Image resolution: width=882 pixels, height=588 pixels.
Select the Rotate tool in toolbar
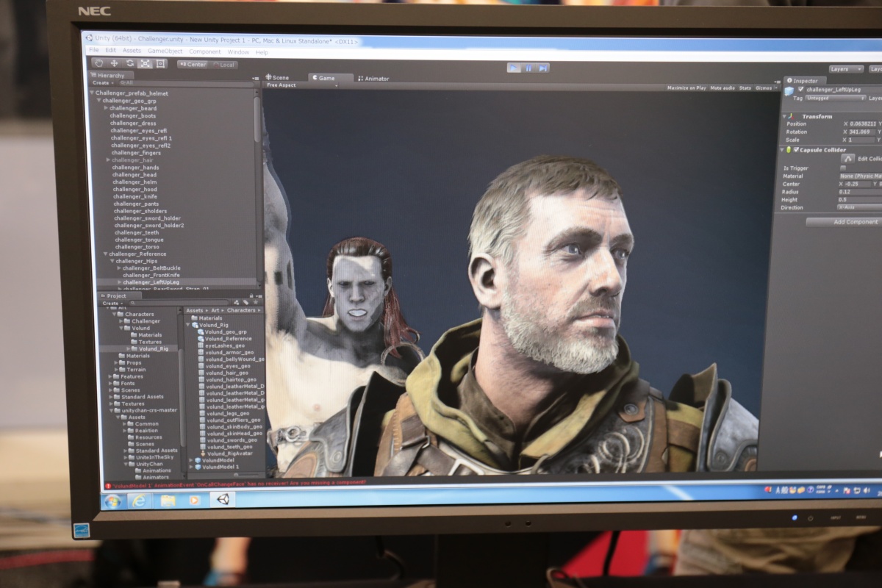[129, 63]
